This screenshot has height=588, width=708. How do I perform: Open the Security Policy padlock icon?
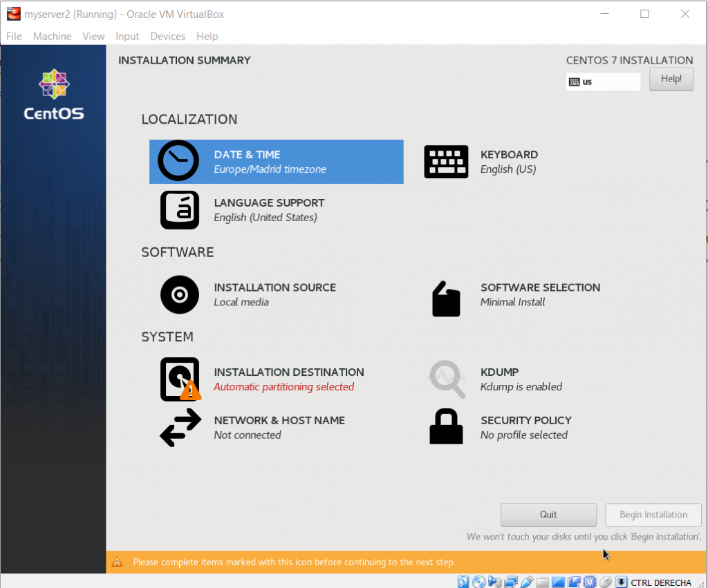coord(446,426)
